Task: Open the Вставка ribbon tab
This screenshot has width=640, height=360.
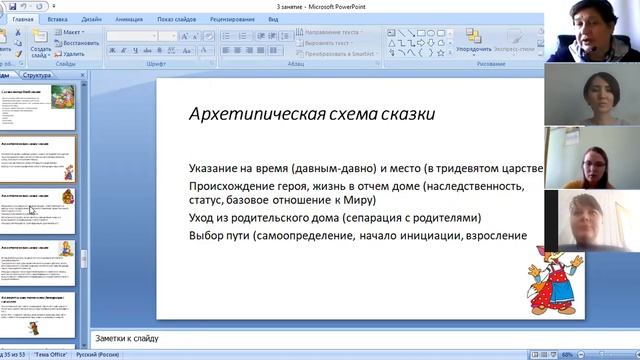Action: pos(57,19)
